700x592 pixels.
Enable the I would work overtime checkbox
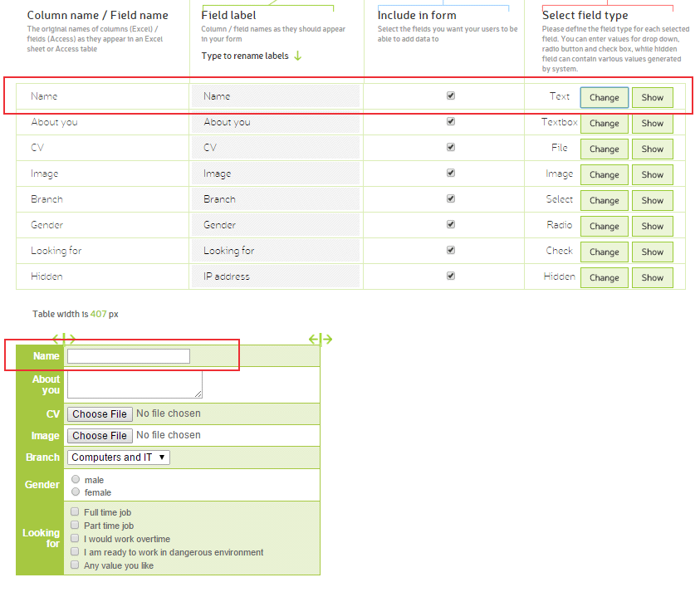(x=74, y=538)
